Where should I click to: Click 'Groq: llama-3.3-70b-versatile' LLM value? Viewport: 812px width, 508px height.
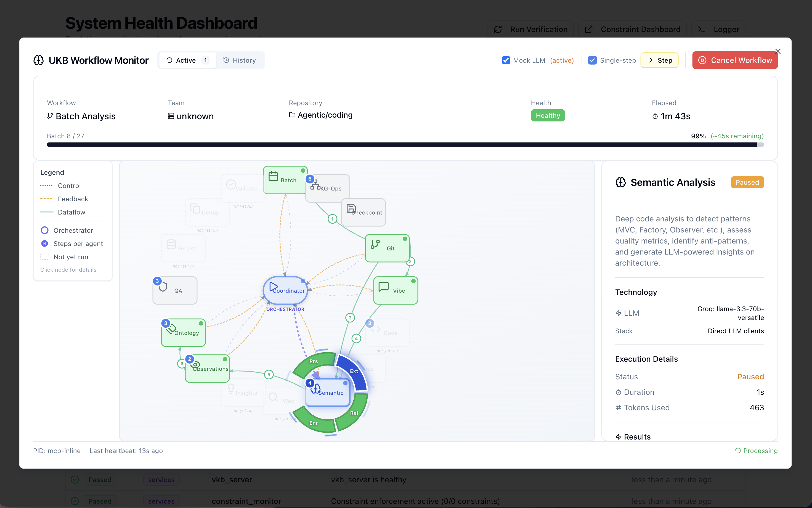click(731, 313)
